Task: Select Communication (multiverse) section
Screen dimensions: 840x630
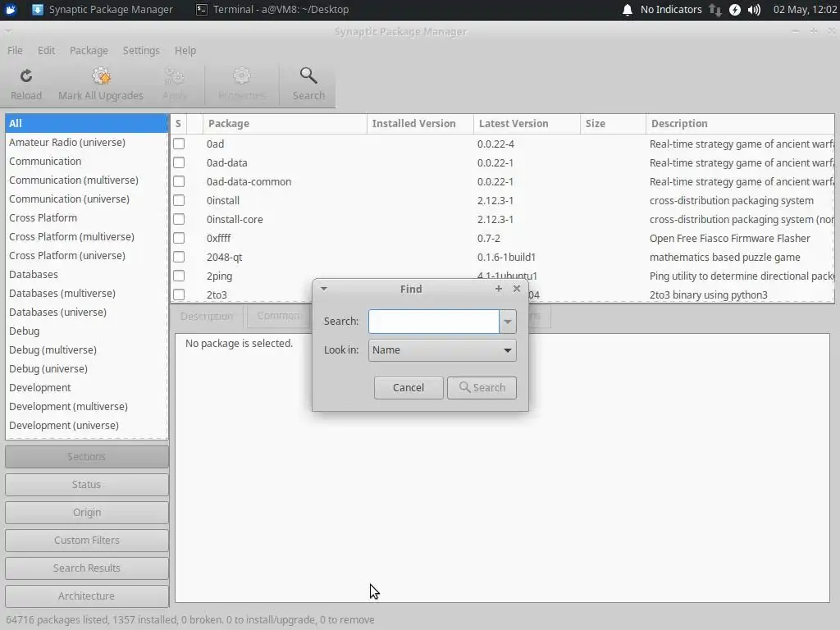Action: (x=86, y=180)
